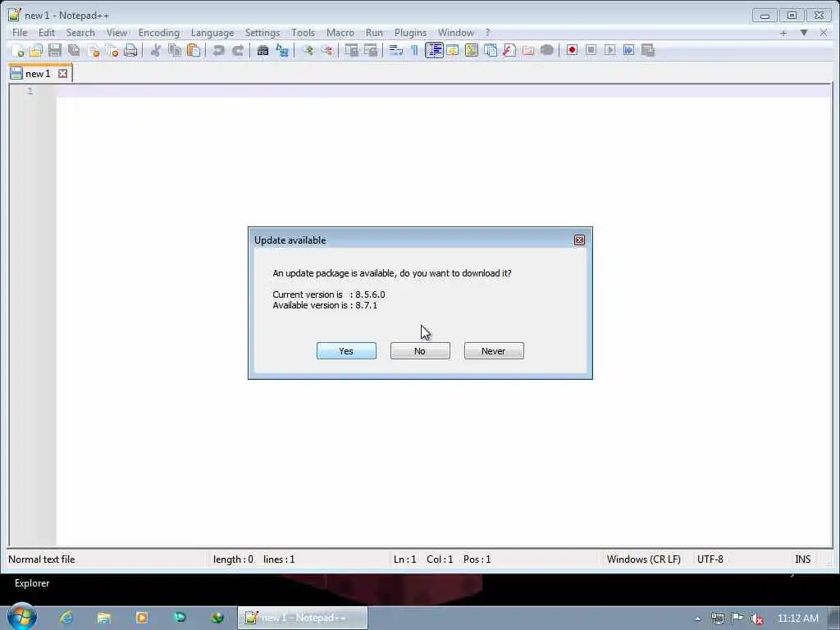Start macro recording with red dot icon
The width and height of the screenshot is (840, 630).
tap(572, 50)
